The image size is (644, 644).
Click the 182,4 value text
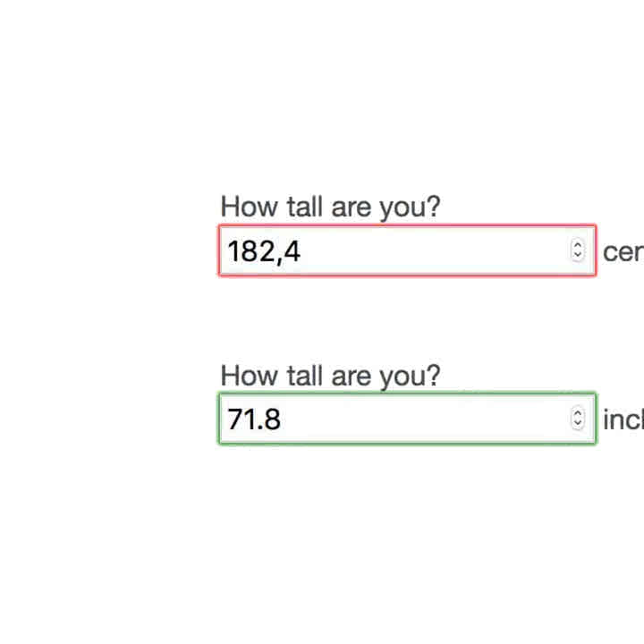click(264, 251)
